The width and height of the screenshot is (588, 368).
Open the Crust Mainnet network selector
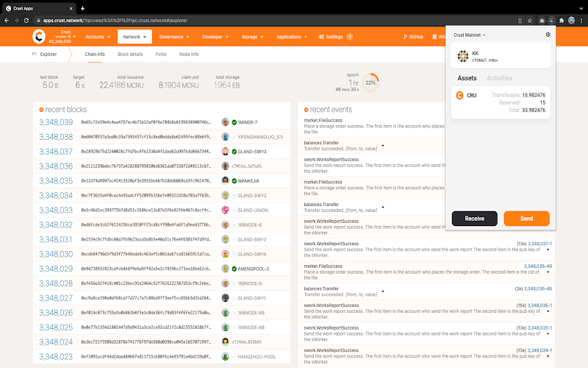pyautogui.click(x=470, y=35)
